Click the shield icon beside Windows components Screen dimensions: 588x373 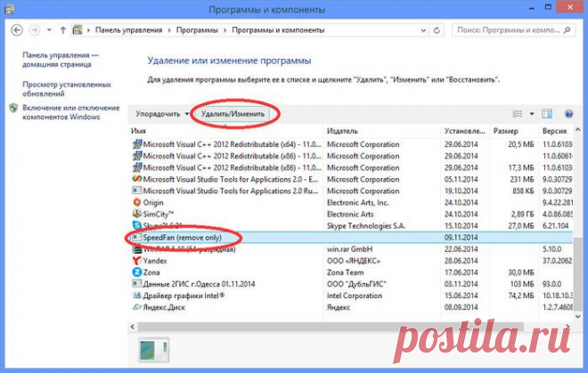click(x=14, y=108)
